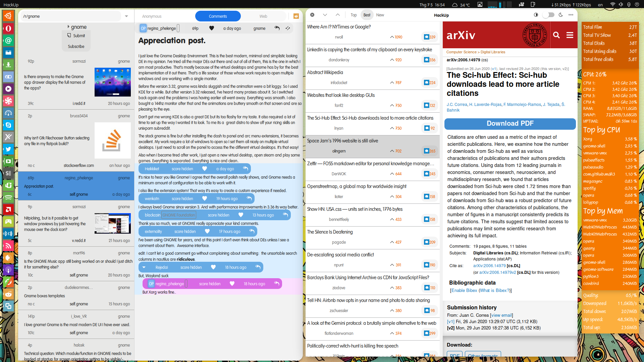This screenshot has height=362, width=644.
Task: Click the moon night-mode icon in HackUp
Action: (561, 15)
